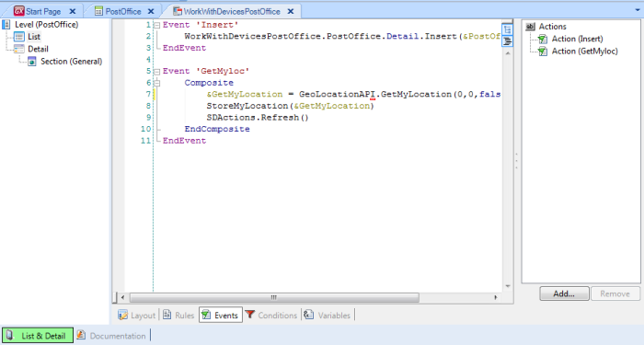The height and width of the screenshot is (345, 644).
Task: Click the Action (GetMyloc) icon
Action: (543, 52)
